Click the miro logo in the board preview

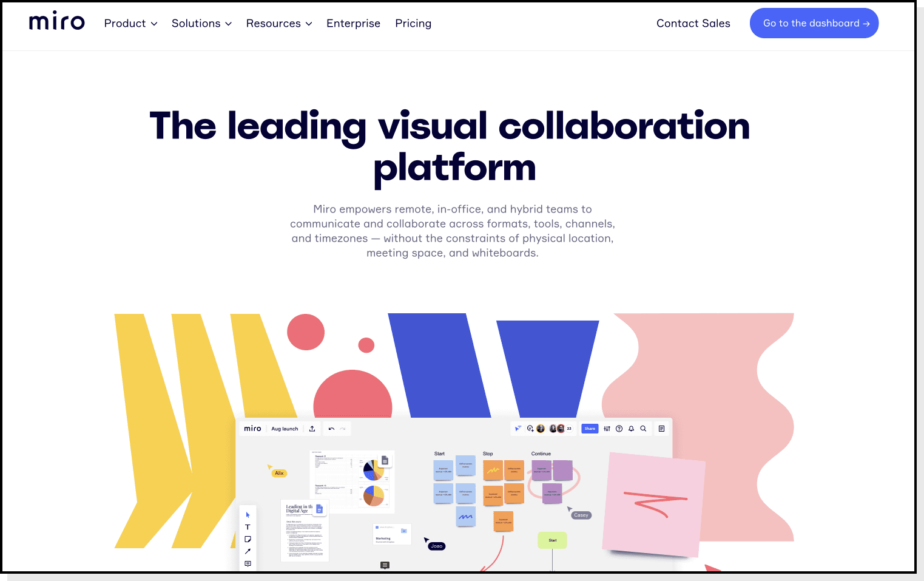click(252, 429)
